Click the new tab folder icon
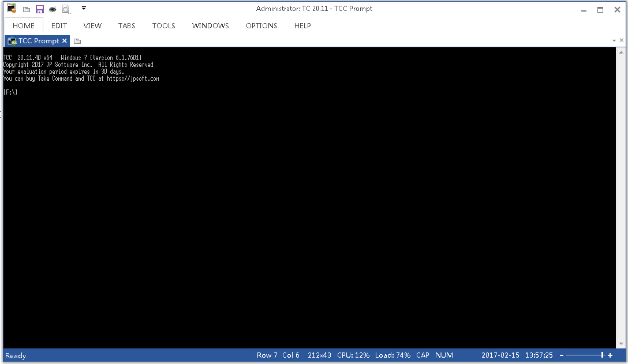Screen dimensions: 628x364 (77, 40)
